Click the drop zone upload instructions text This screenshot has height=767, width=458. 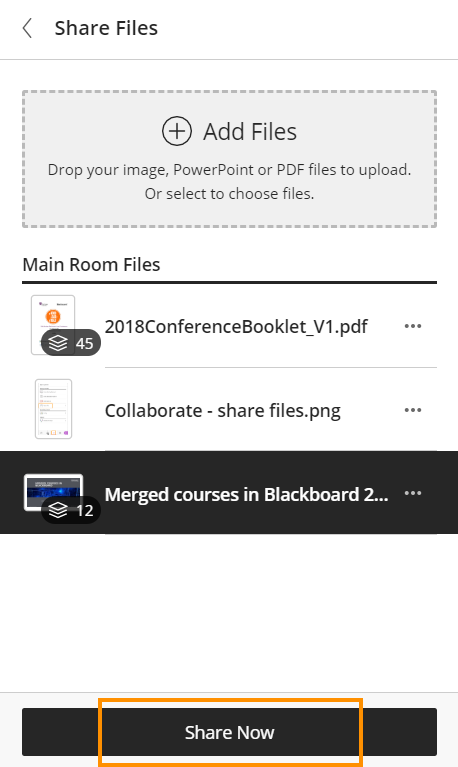pyautogui.click(x=229, y=170)
